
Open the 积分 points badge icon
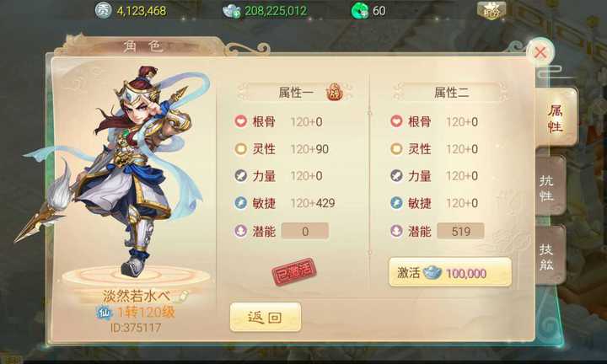[x=492, y=10]
